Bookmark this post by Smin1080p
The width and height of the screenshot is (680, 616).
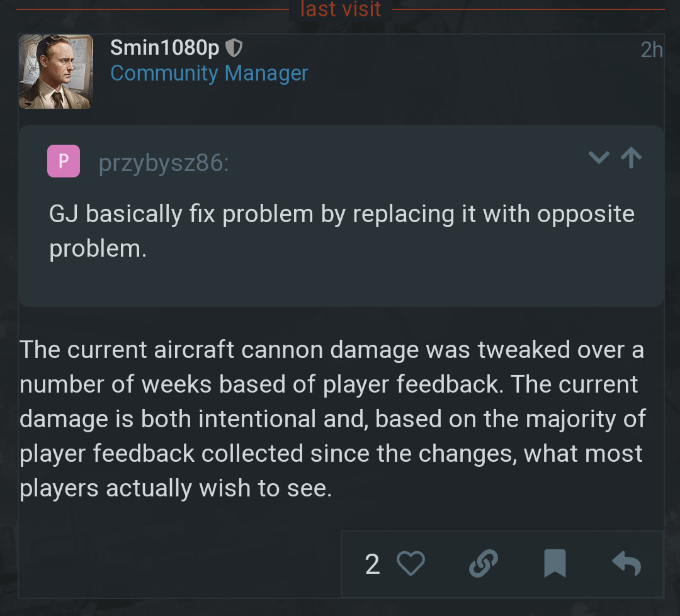point(555,564)
